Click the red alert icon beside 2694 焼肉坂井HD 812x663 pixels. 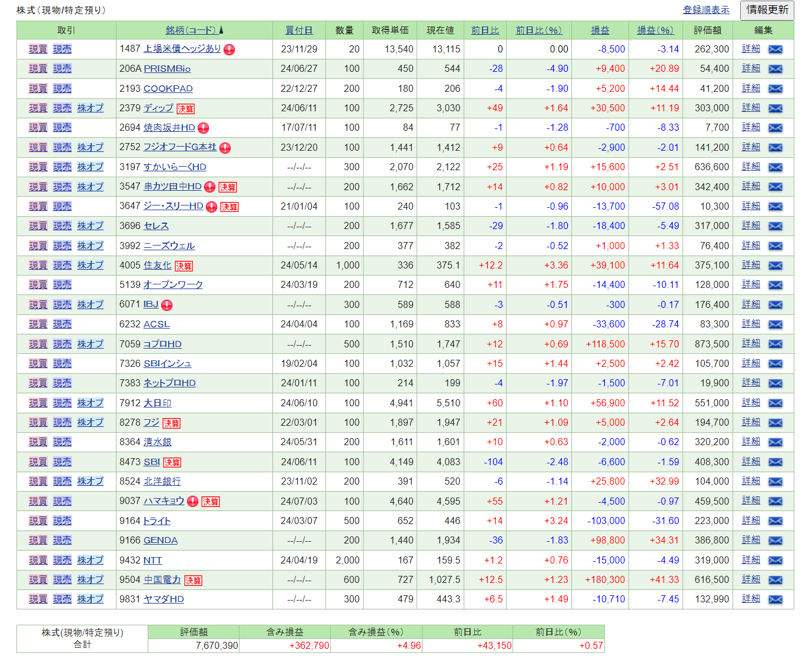click(x=204, y=128)
